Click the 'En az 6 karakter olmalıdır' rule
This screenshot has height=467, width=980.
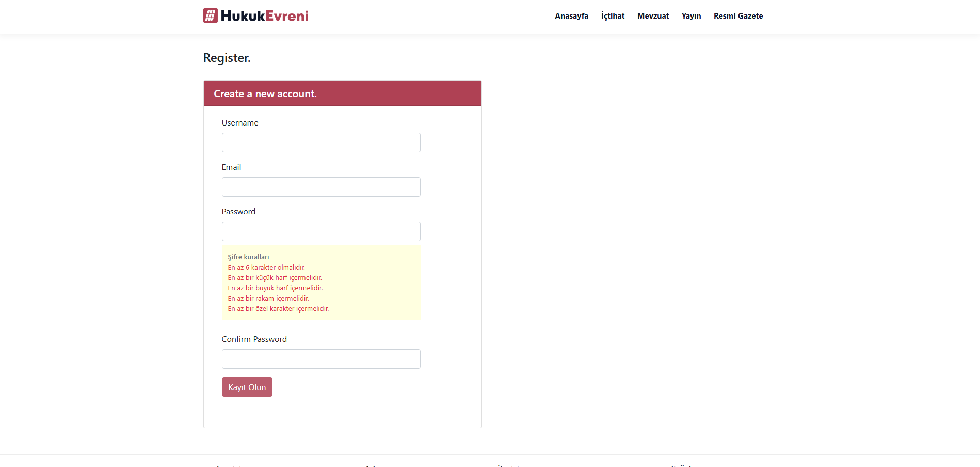click(266, 268)
